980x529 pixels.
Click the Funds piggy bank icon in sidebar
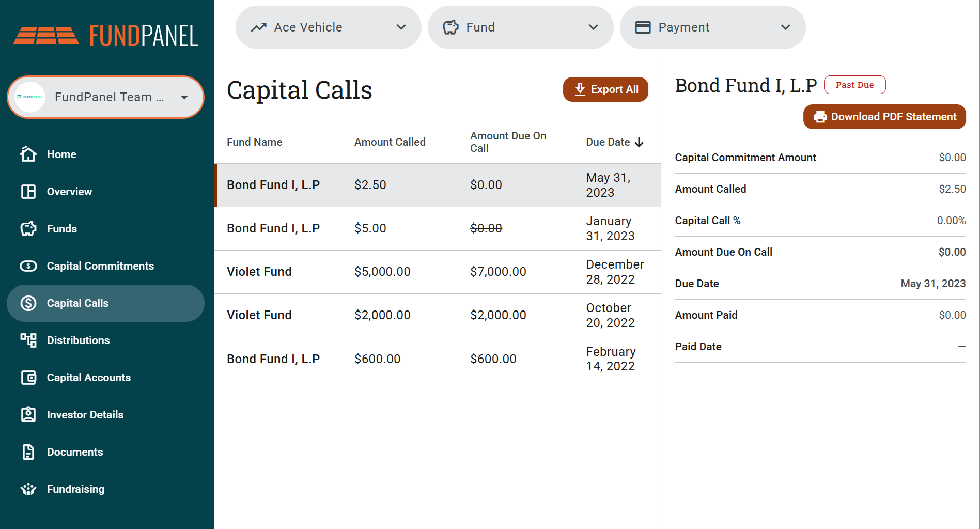tap(28, 229)
